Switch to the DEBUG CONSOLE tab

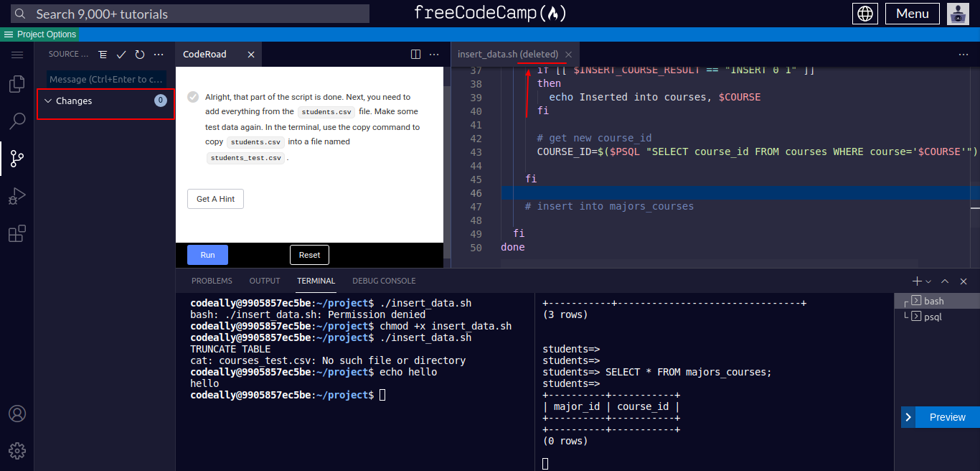pyautogui.click(x=385, y=281)
